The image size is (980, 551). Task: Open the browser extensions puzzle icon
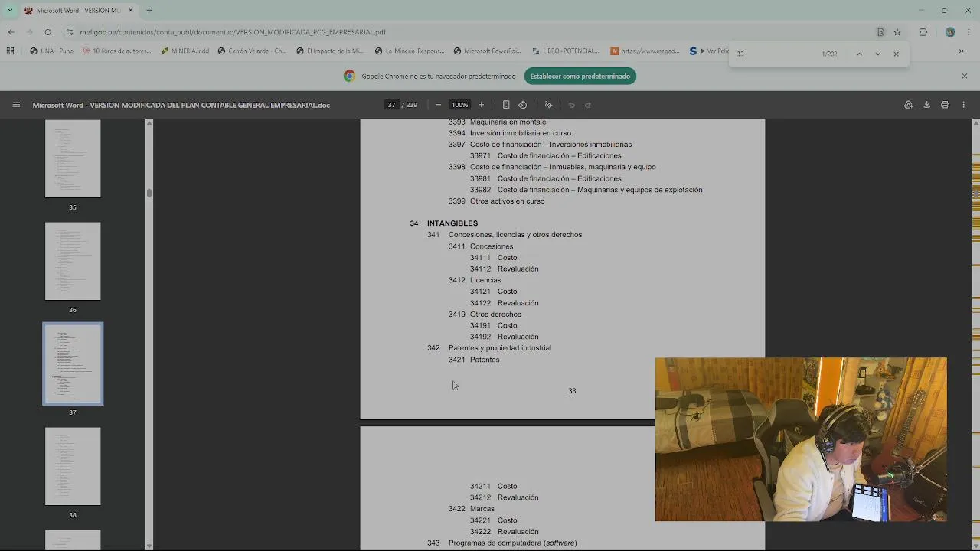923,32
